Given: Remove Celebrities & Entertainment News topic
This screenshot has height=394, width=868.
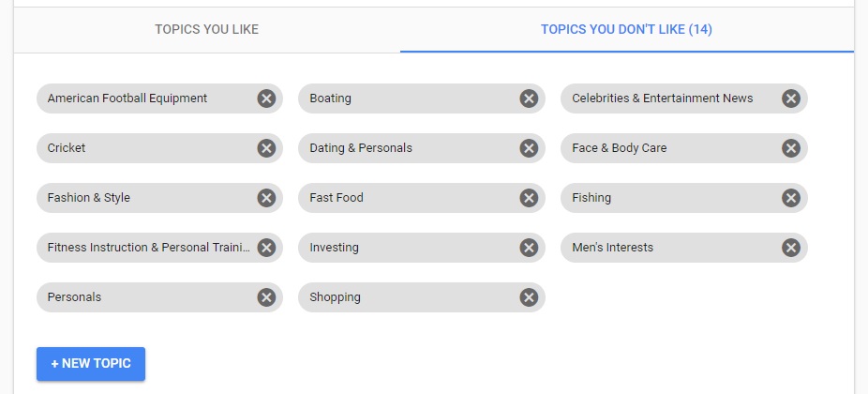Looking at the screenshot, I should (791, 98).
